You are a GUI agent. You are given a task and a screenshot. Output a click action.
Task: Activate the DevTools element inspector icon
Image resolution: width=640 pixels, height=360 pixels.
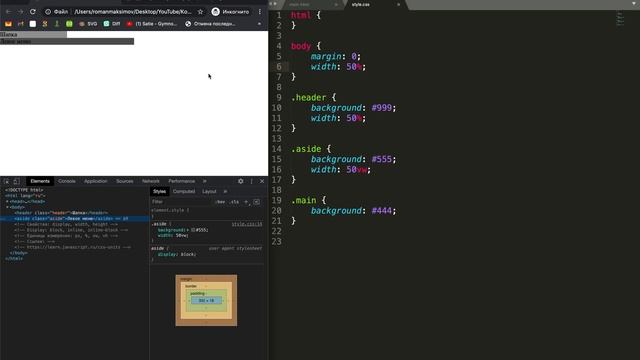point(7,181)
